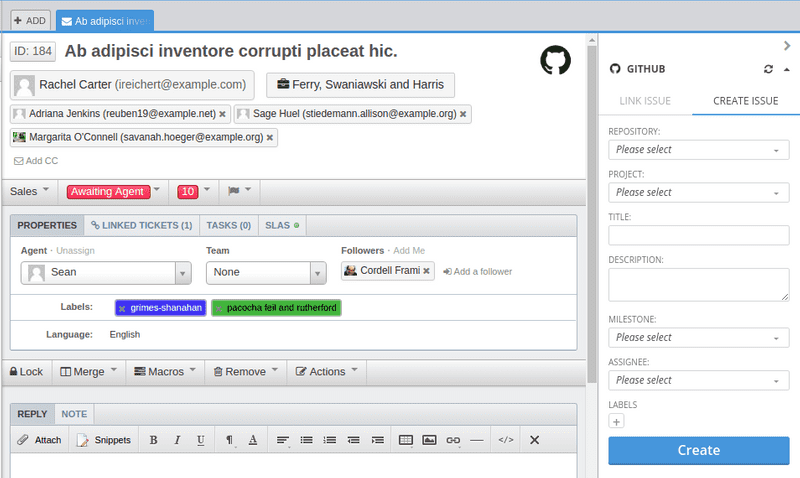Open the Assignee select dropdown
The image size is (800, 478).
point(698,381)
